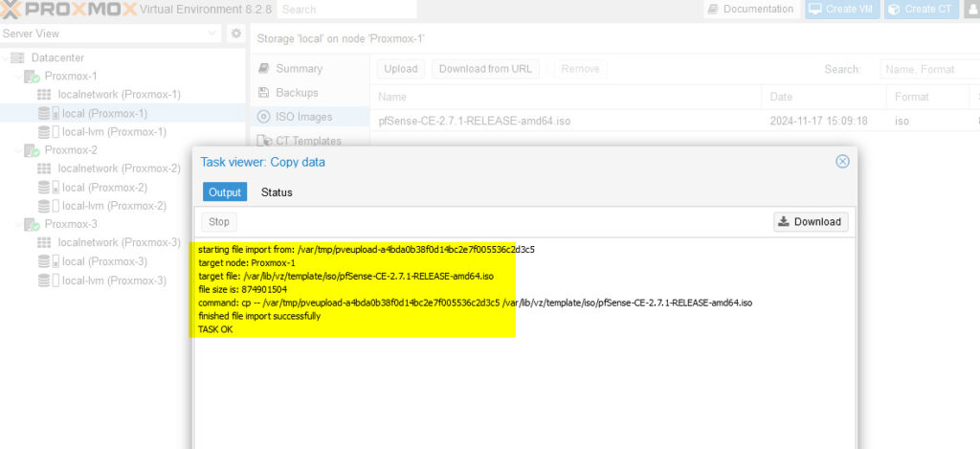Click the Proxmox-2 node icon

tap(32, 150)
